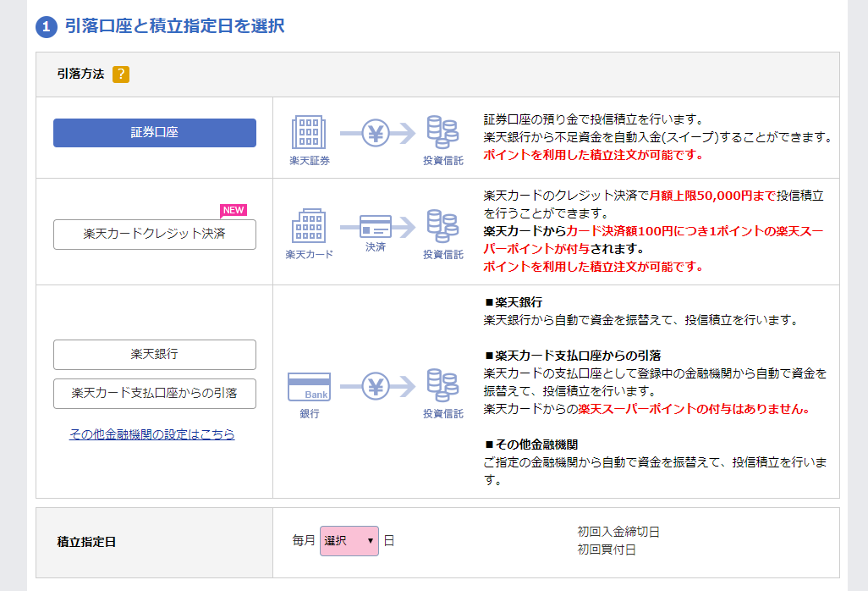Image resolution: width=868 pixels, height=591 pixels.
Task: Click the 初回入金締切日 text
Action: [618, 533]
